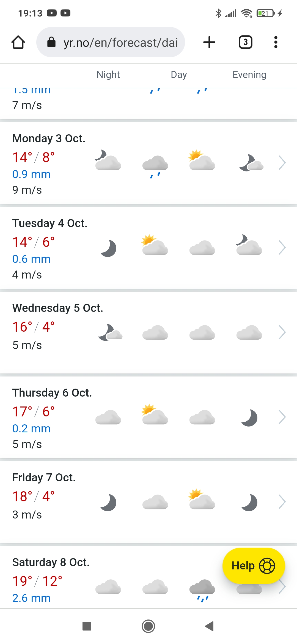Tap the Android recent apps square
The width and height of the screenshot is (297, 644).
(87, 626)
